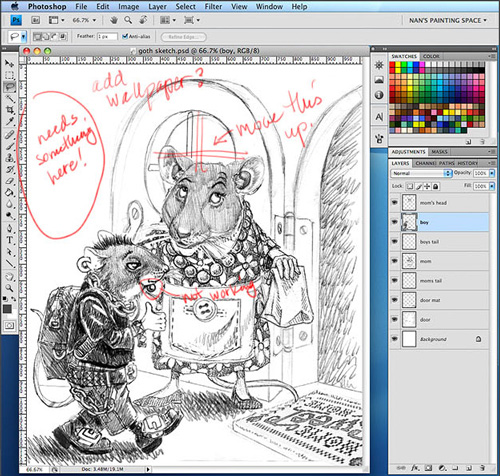Switch to the Masks tab

[439, 152]
